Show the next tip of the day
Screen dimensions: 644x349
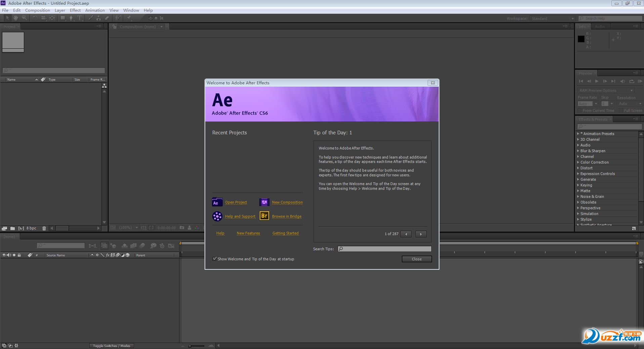coord(421,234)
